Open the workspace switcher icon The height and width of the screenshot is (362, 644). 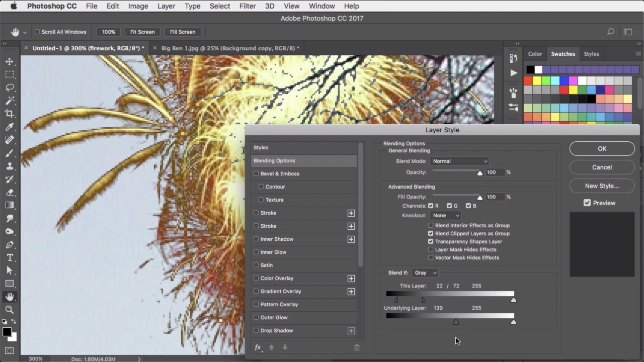628,32
